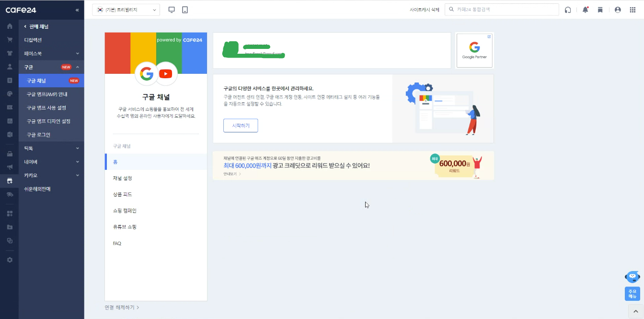
Task: Open the bookmark icon in top bar
Action: tap(600, 10)
